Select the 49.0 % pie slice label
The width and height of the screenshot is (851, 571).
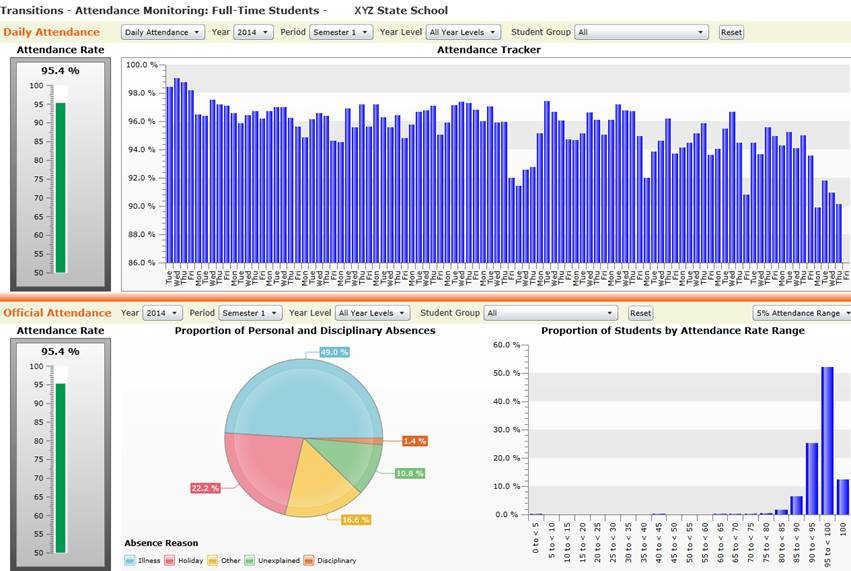(x=334, y=352)
